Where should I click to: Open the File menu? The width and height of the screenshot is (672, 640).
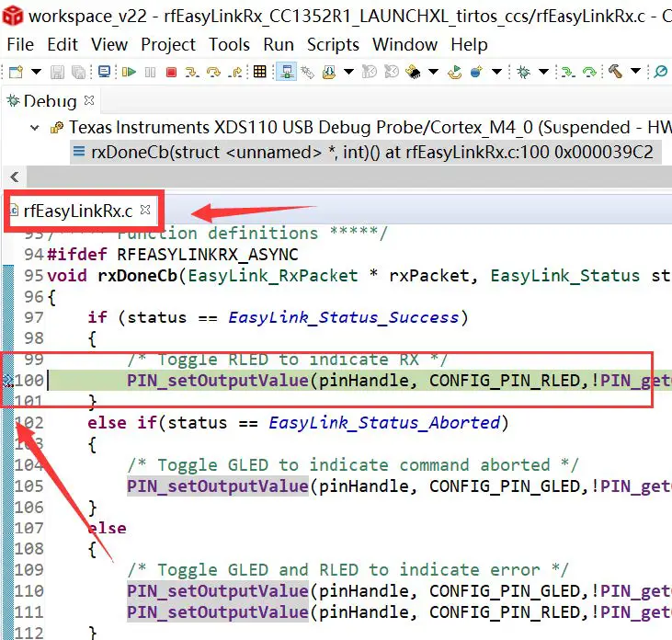(x=20, y=44)
